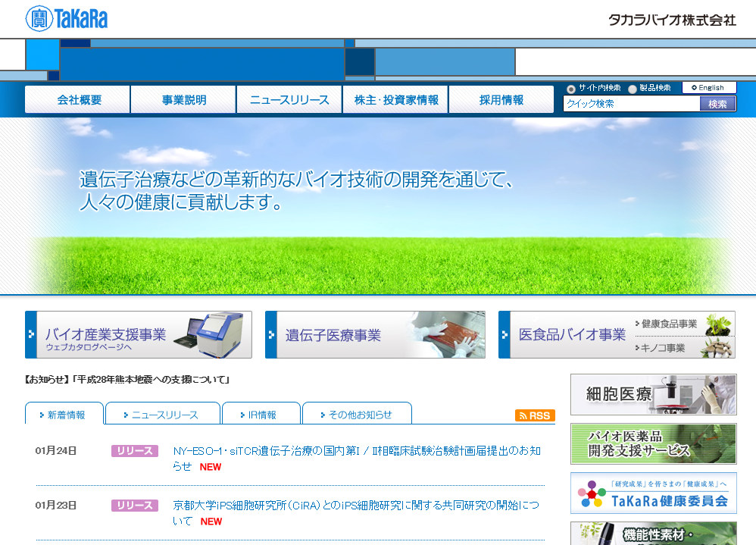
Task: Switch to the ニュースリリース news tab
Action: coord(162,414)
